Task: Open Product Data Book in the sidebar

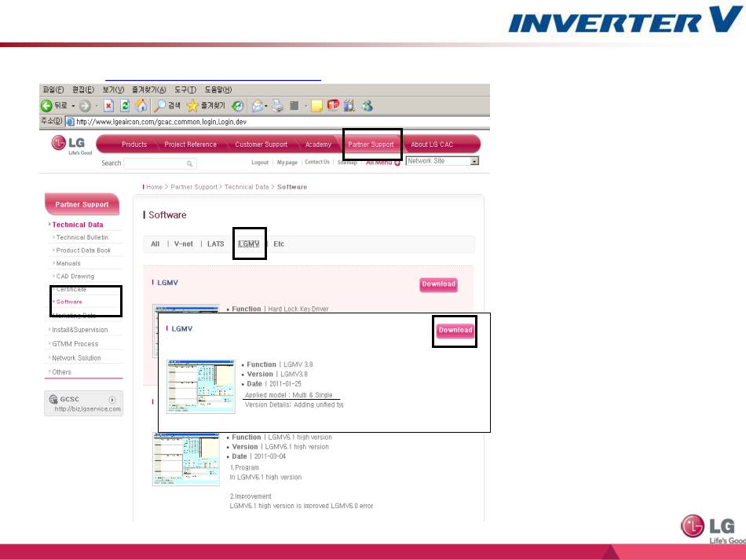Action: 83,251
